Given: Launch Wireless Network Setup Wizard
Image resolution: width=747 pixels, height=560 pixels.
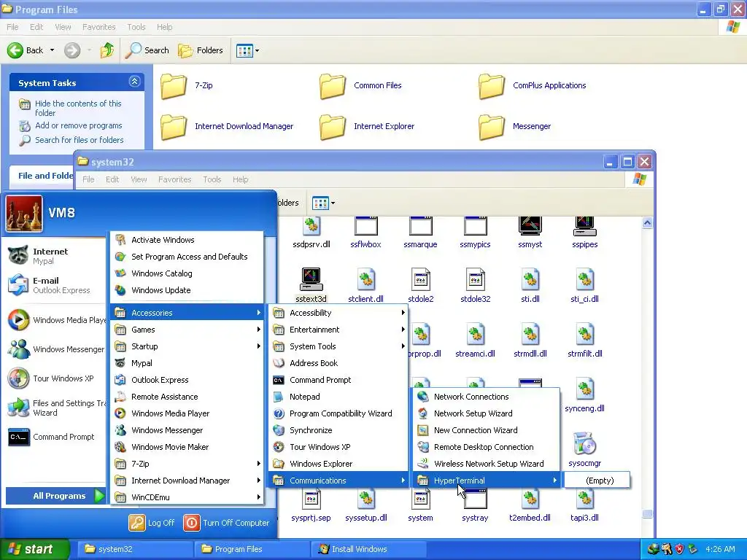Looking at the screenshot, I should 487,464.
